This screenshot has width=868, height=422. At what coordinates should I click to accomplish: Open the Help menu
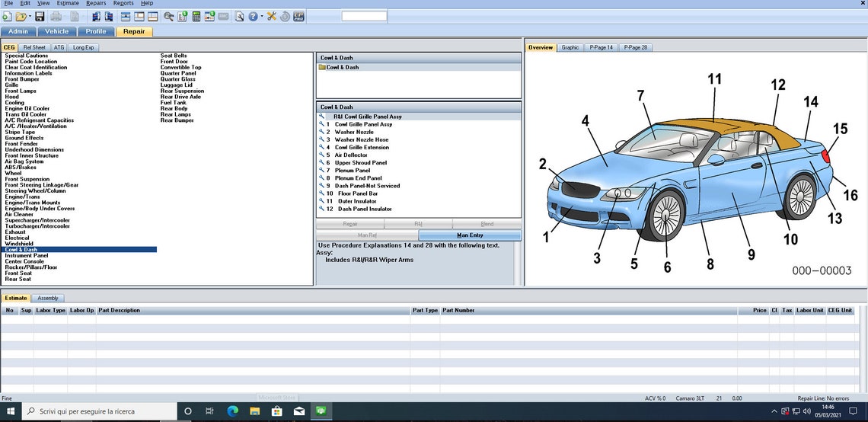click(147, 3)
